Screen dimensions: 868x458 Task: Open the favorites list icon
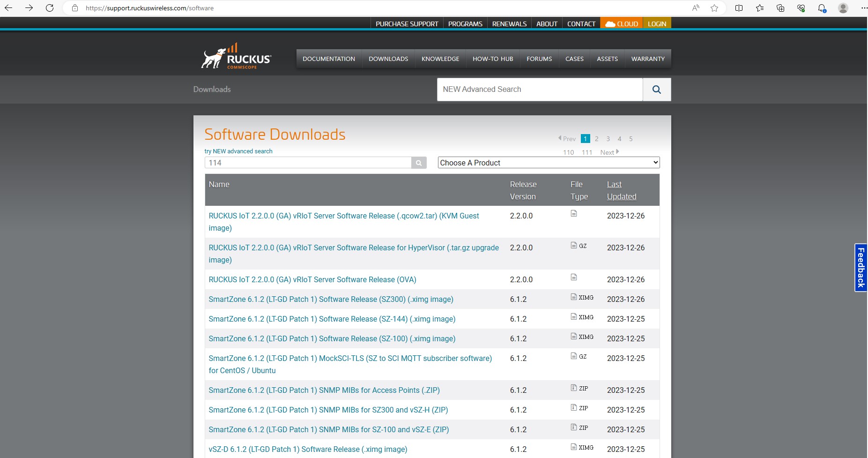coord(760,8)
